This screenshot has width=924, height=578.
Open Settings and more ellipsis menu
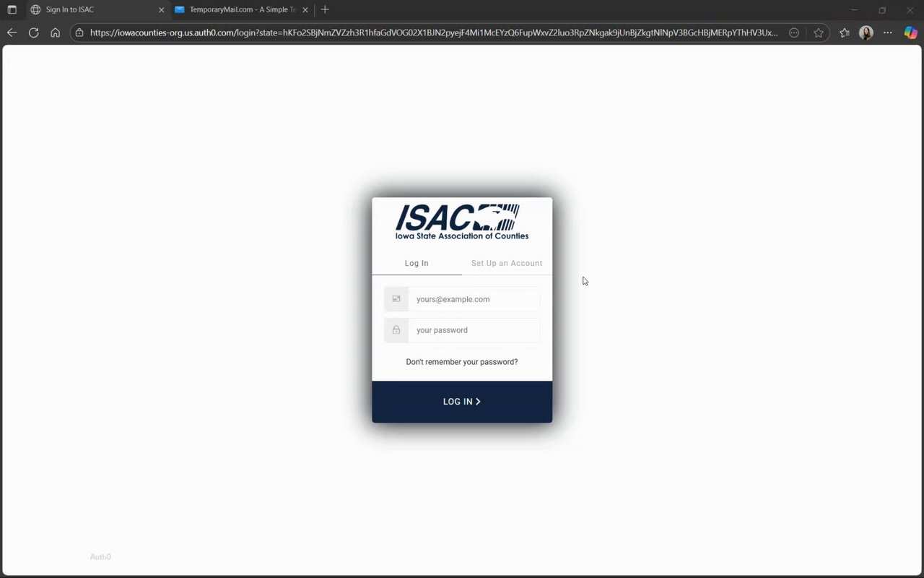pyautogui.click(x=888, y=33)
